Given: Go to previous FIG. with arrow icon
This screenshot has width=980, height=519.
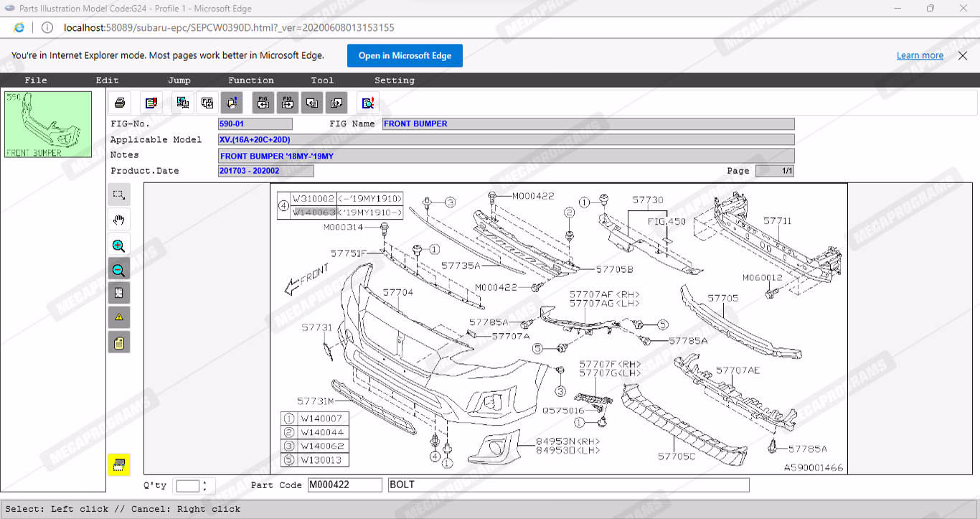Looking at the screenshot, I should [263, 103].
